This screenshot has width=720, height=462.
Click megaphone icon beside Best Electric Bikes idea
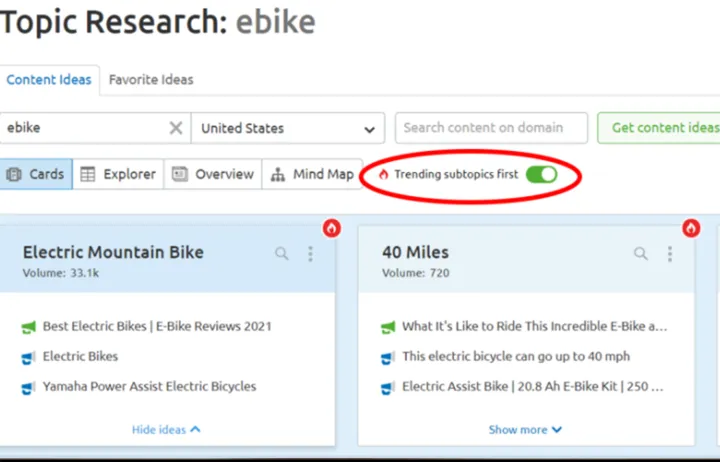(28, 327)
